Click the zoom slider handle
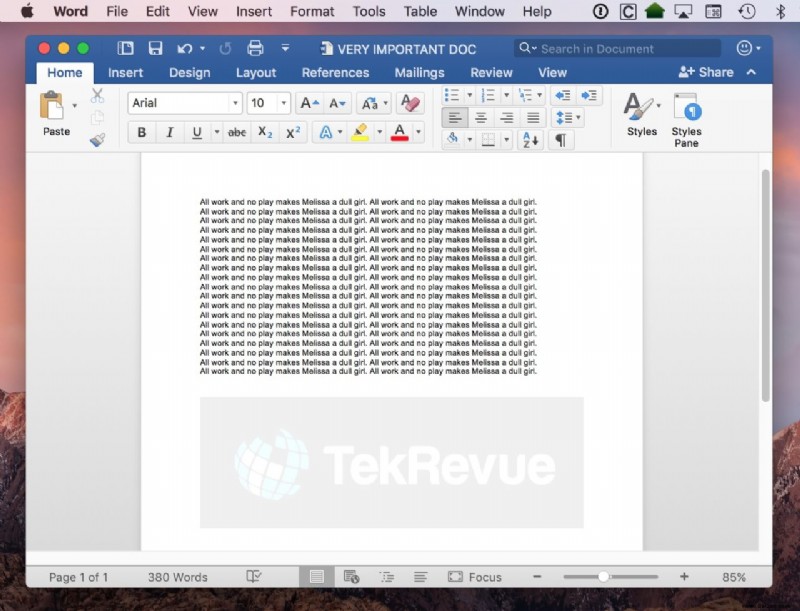Viewport: 800px width, 611px height. coord(604,577)
